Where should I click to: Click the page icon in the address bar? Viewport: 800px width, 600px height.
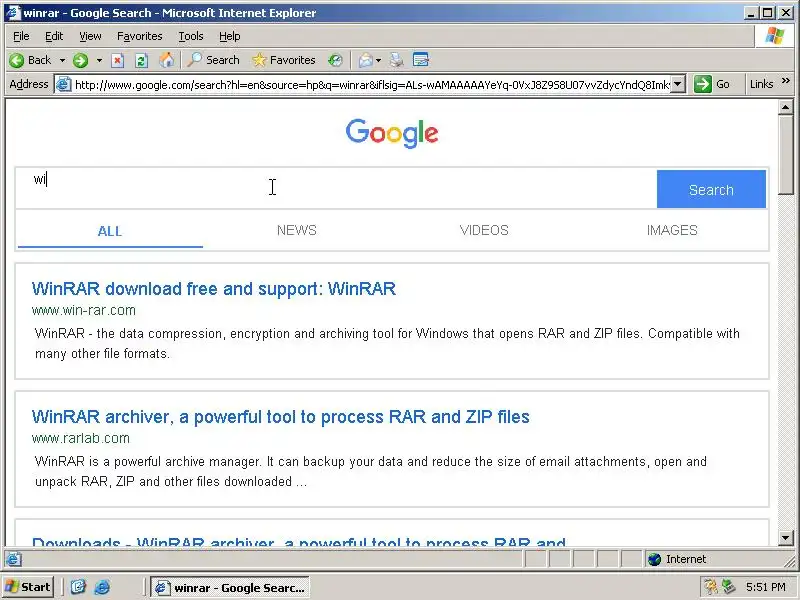pyautogui.click(x=63, y=84)
